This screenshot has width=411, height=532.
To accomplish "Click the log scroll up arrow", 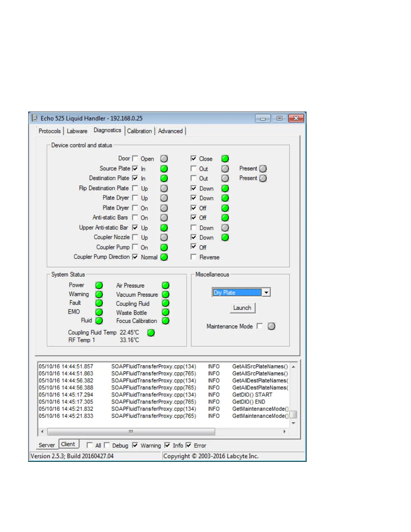I will [x=293, y=367].
